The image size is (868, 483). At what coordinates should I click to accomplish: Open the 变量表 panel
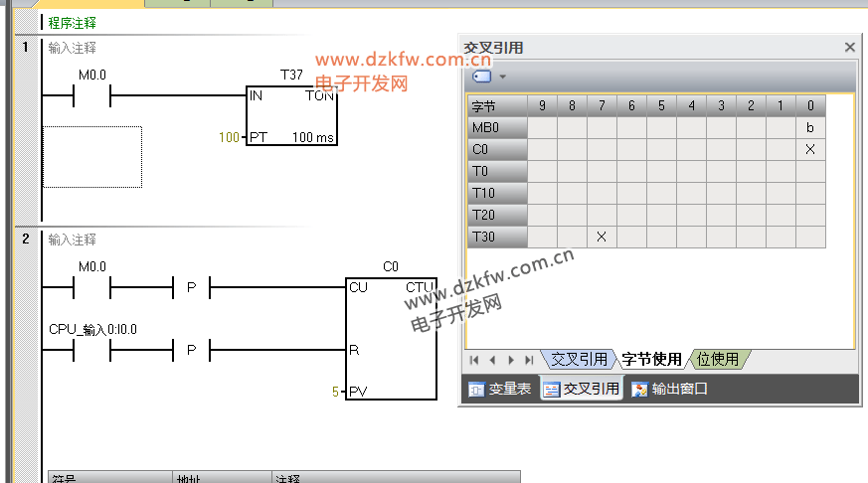pyautogui.click(x=501, y=390)
